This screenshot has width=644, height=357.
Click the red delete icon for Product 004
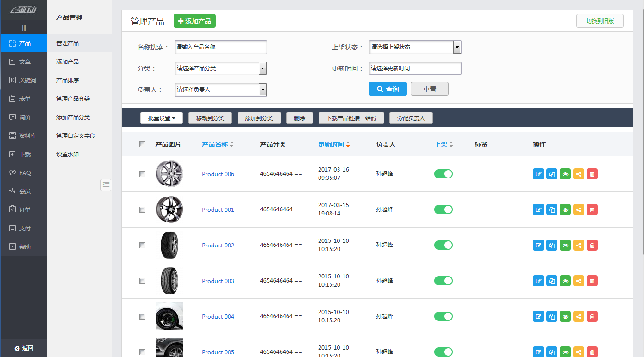click(592, 316)
